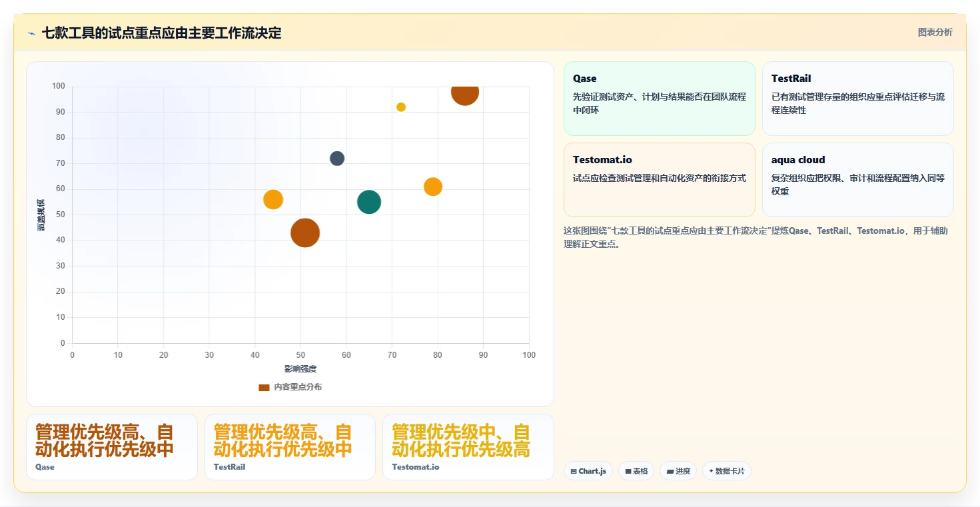Click the Chart.js chip

click(x=588, y=471)
